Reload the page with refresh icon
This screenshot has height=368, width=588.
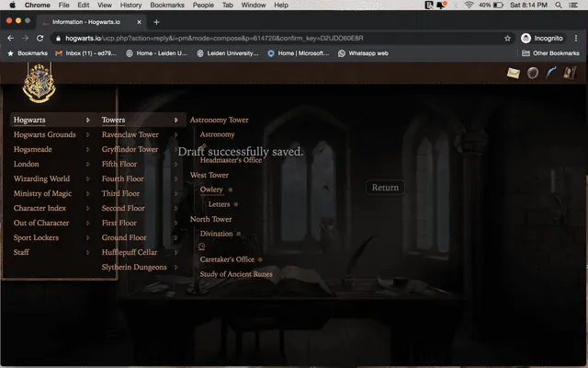(40, 39)
